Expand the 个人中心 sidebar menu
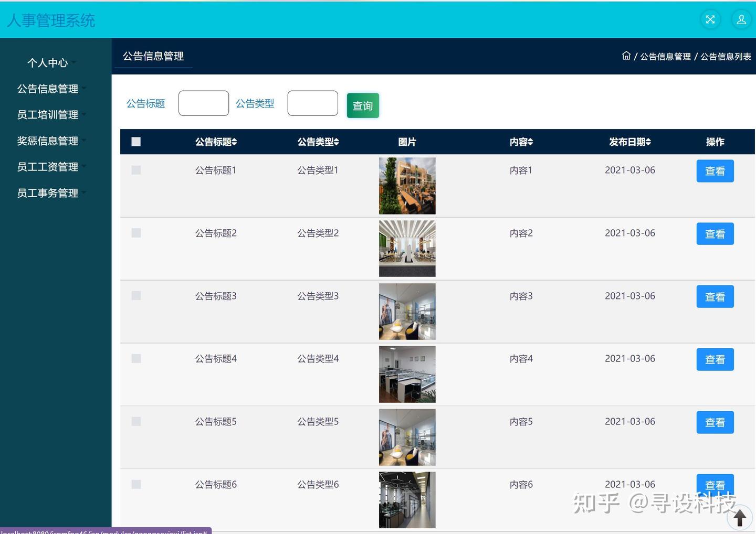Viewport: 756px width, 534px height. [x=48, y=62]
